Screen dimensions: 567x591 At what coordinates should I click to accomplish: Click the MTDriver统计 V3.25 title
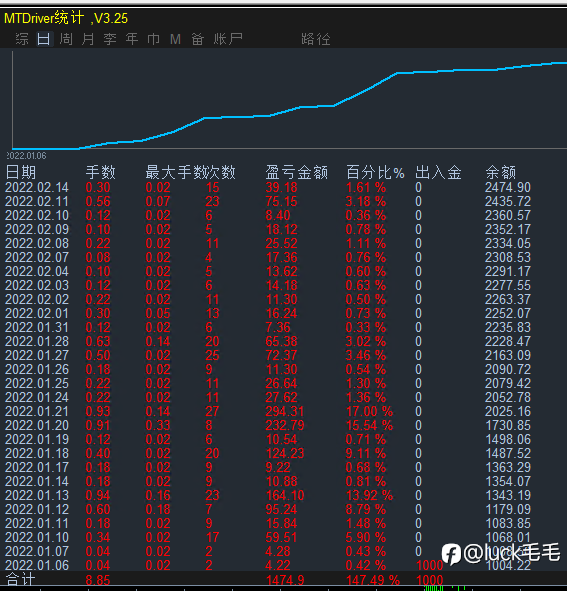(66, 18)
